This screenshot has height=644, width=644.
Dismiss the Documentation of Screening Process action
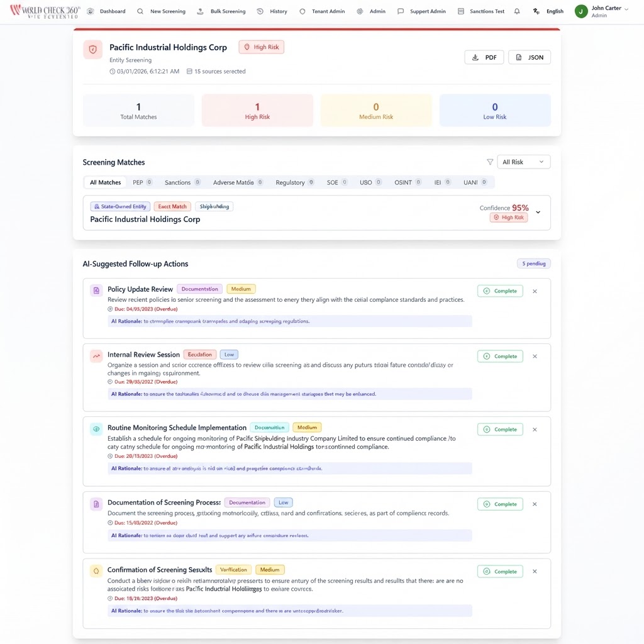[x=535, y=504]
